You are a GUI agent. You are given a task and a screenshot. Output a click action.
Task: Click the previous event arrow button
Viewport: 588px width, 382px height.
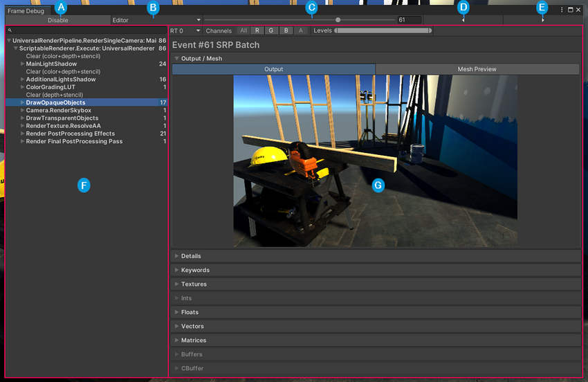(463, 20)
